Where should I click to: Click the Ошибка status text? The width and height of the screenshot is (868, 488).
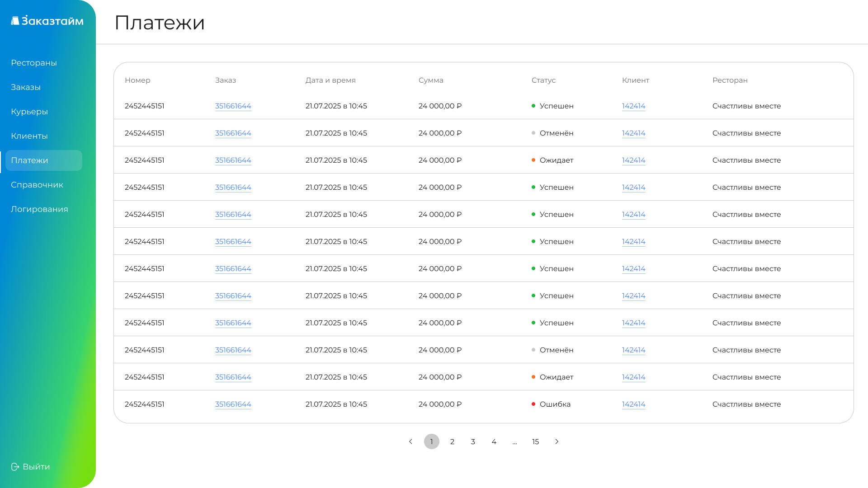[555, 404]
